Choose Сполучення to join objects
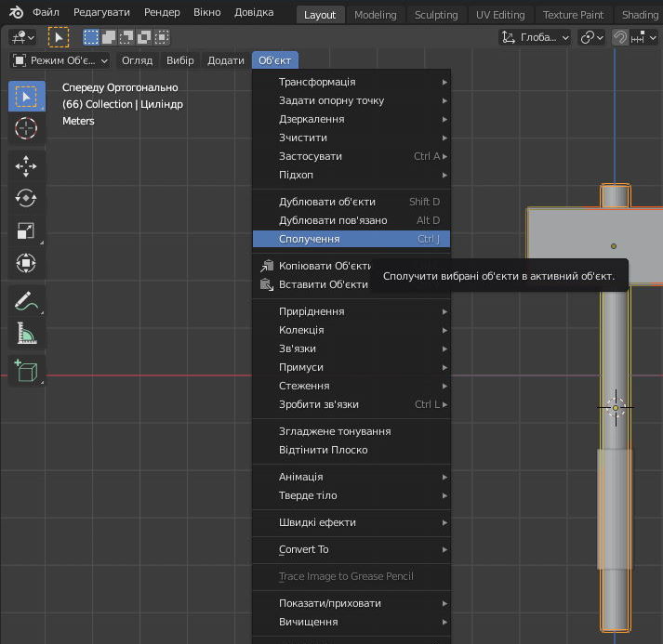The height and width of the screenshot is (644, 663). 351,239
